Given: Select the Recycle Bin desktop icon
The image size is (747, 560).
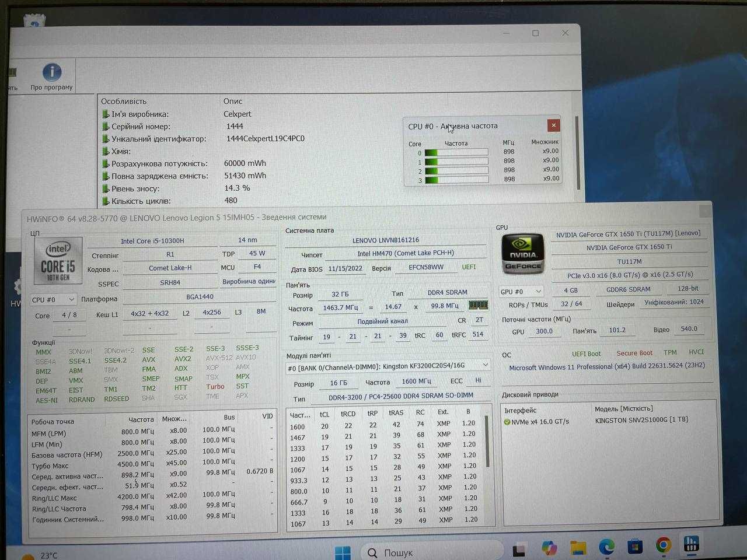Looking at the screenshot, I should (x=34, y=22).
